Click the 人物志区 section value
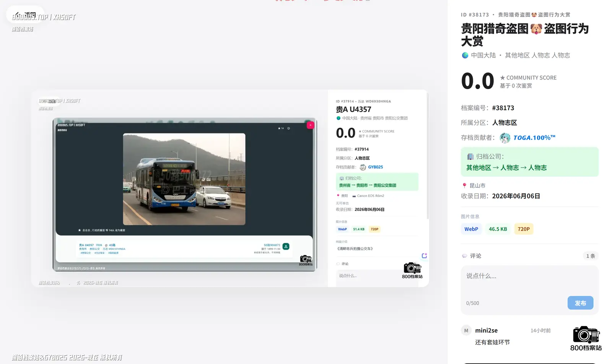This screenshot has width=612, height=364. point(505,123)
